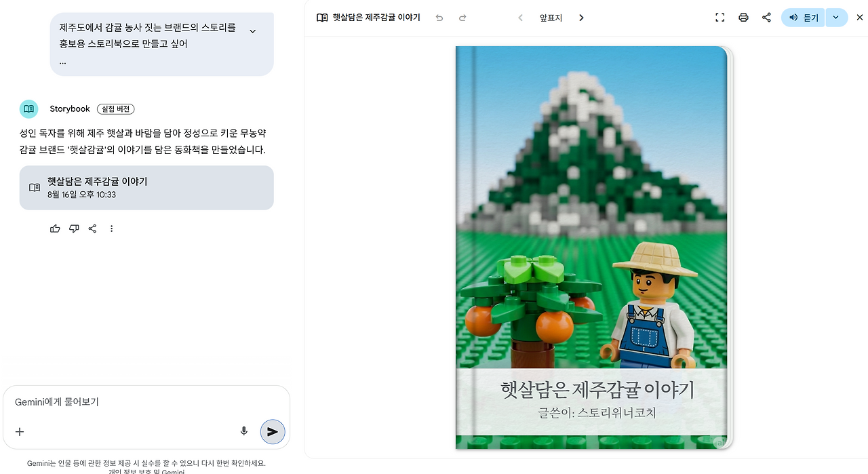Undo the last storybook change
The image size is (868, 474).
click(439, 18)
